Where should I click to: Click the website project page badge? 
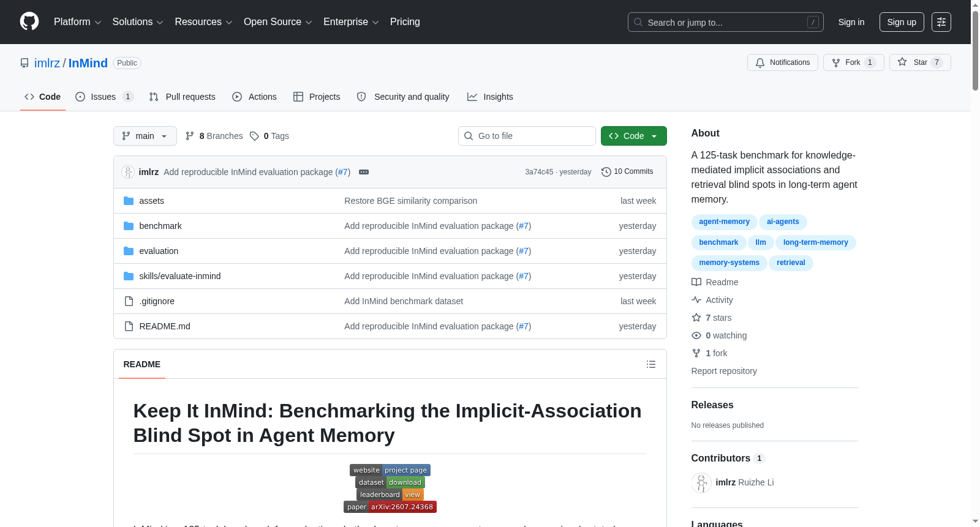390,470
